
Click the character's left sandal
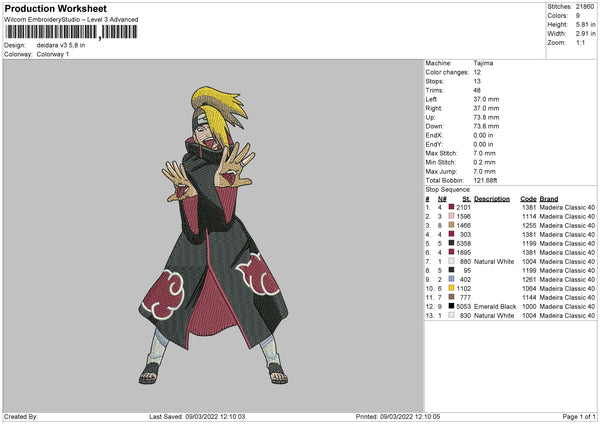coord(148,377)
